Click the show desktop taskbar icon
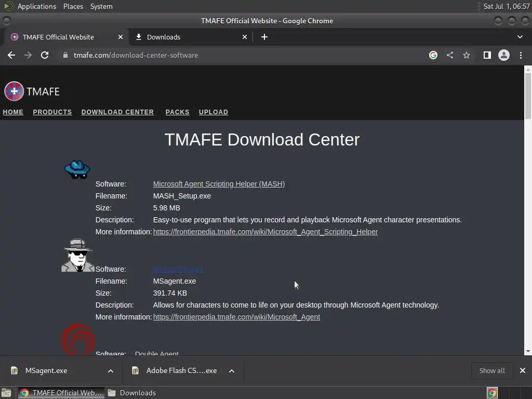 6,393
